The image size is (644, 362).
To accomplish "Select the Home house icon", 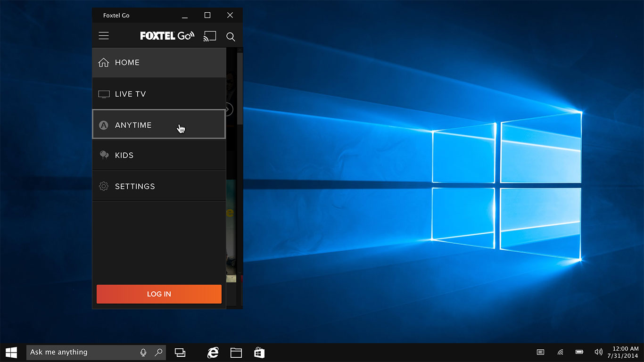I will 103,62.
